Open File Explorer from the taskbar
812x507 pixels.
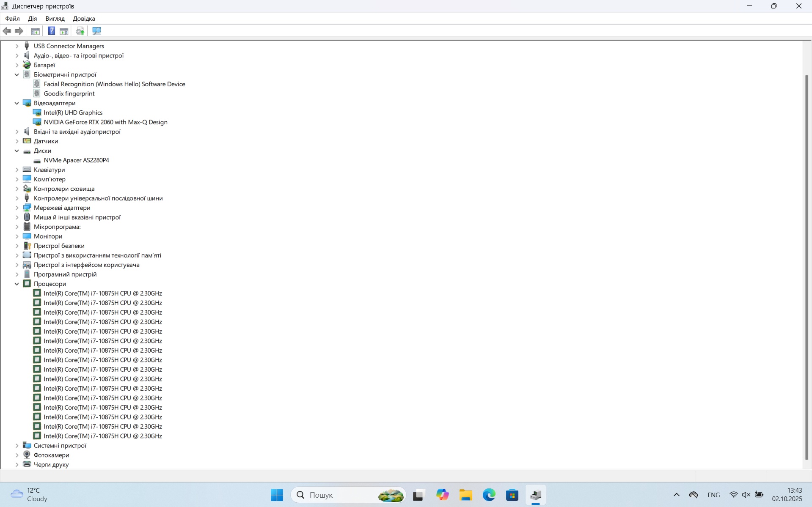click(465, 495)
